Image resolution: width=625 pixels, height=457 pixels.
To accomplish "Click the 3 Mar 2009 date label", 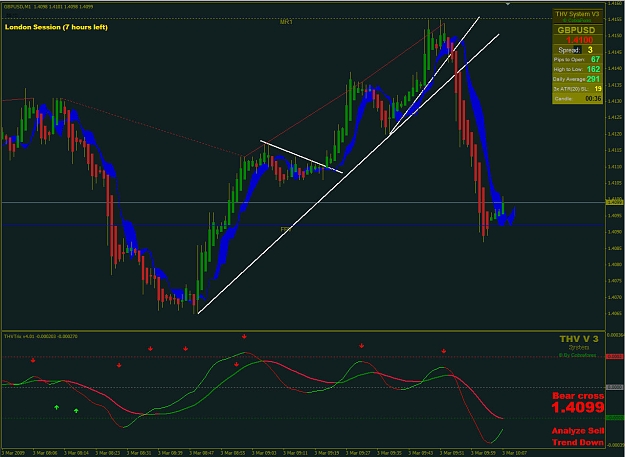I will 13,453.
